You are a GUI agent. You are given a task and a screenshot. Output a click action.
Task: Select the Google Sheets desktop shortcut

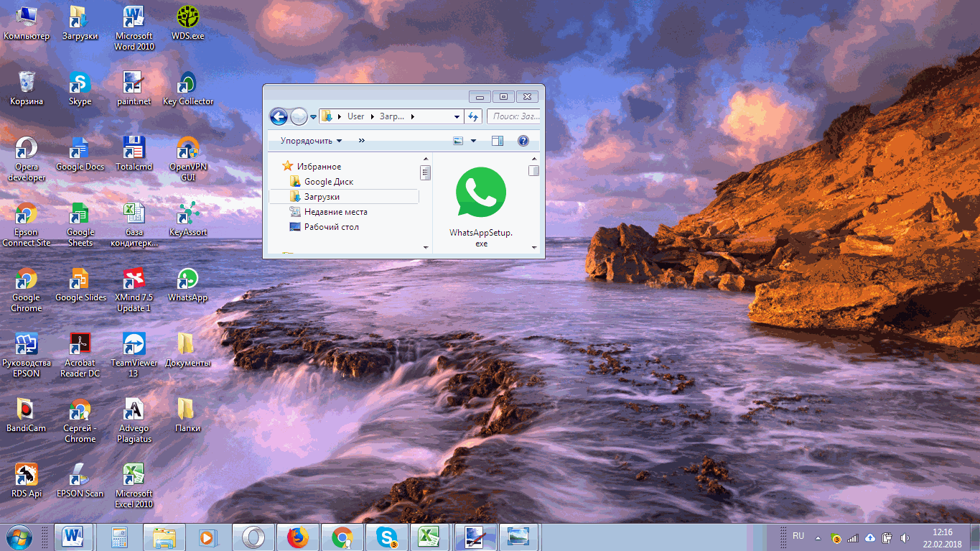[x=80, y=224]
